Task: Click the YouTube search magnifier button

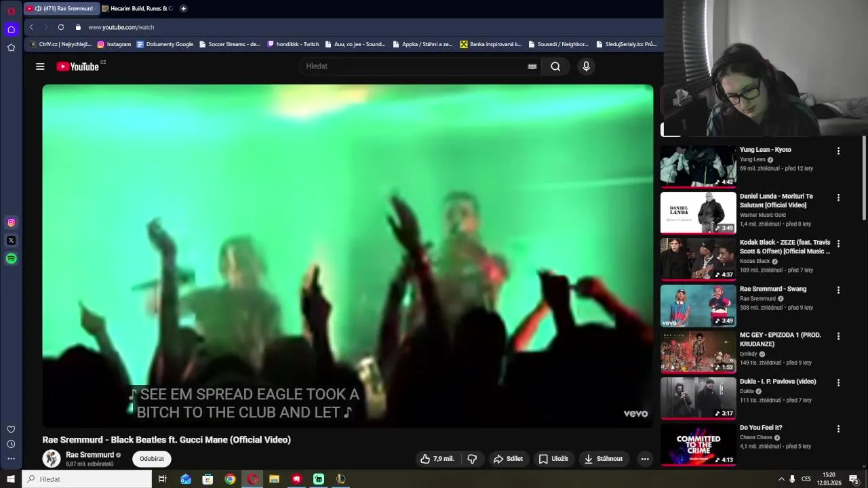Action: pos(555,66)
